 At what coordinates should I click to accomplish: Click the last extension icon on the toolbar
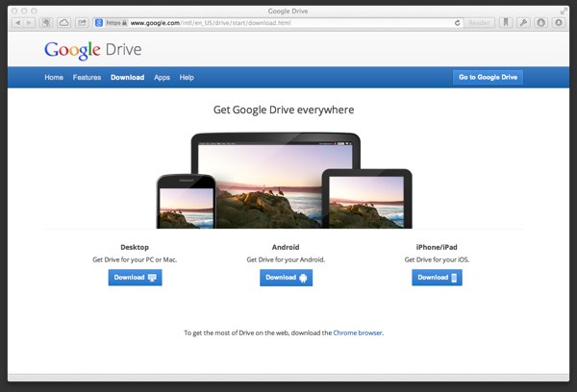click(x=559, y=23)
